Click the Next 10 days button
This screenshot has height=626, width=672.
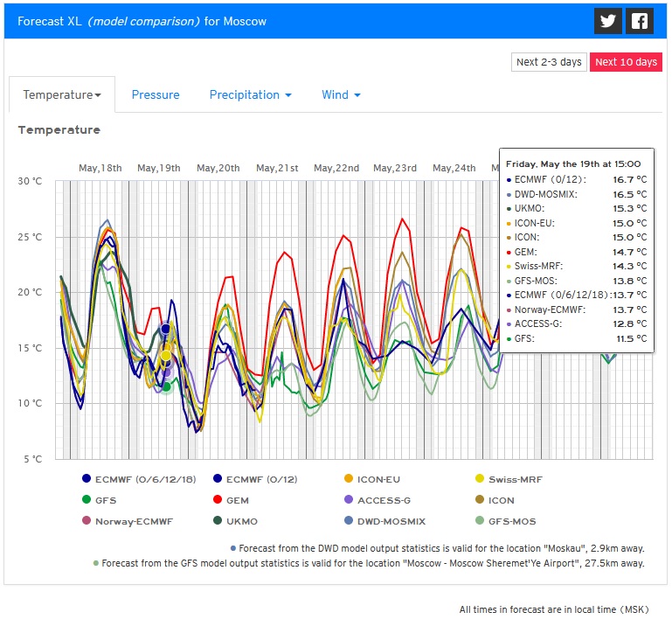(624, 62)
